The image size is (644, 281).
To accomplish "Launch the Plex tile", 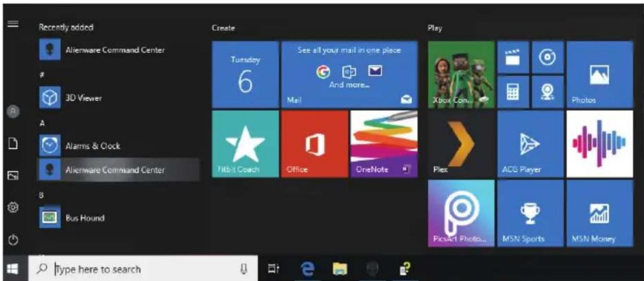I will coord(461,144).
